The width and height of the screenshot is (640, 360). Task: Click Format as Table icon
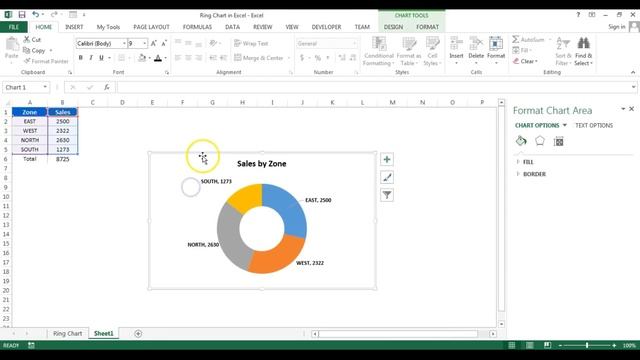[409, 44]
